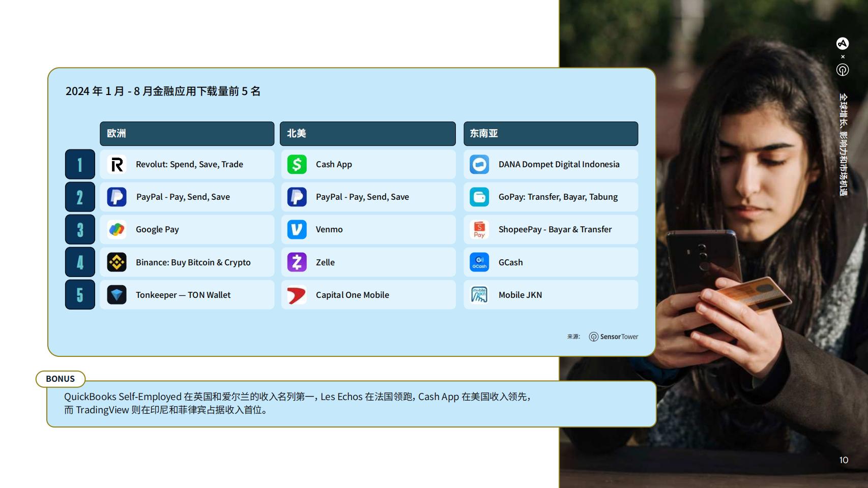This screenshot has width=868, height=488.
Task: Click the green Cash App icon
Action: point(297,164)
